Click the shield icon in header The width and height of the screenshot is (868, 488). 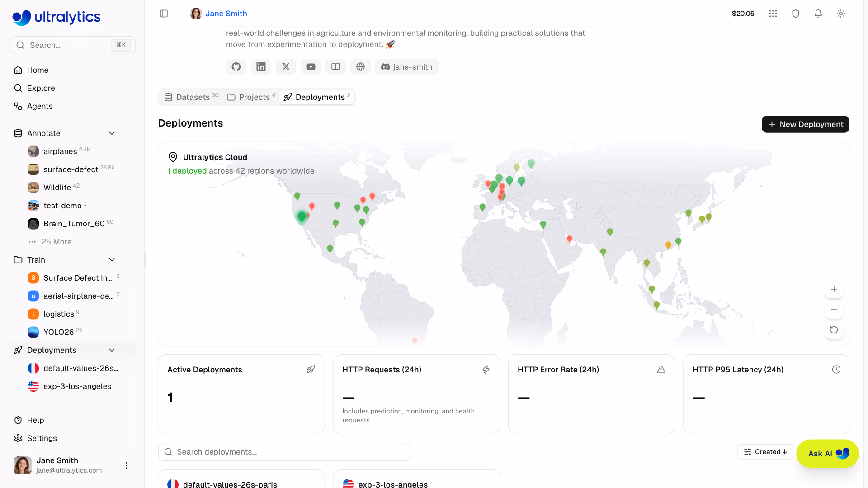pos(796,14)
